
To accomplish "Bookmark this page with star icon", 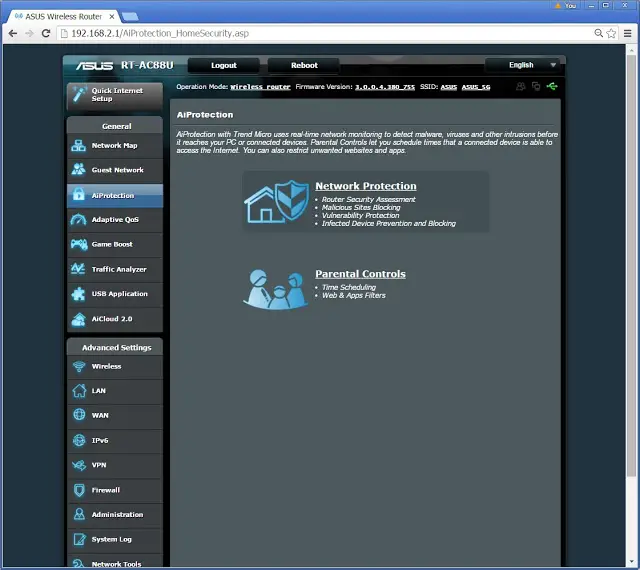I will pos(611,33).
